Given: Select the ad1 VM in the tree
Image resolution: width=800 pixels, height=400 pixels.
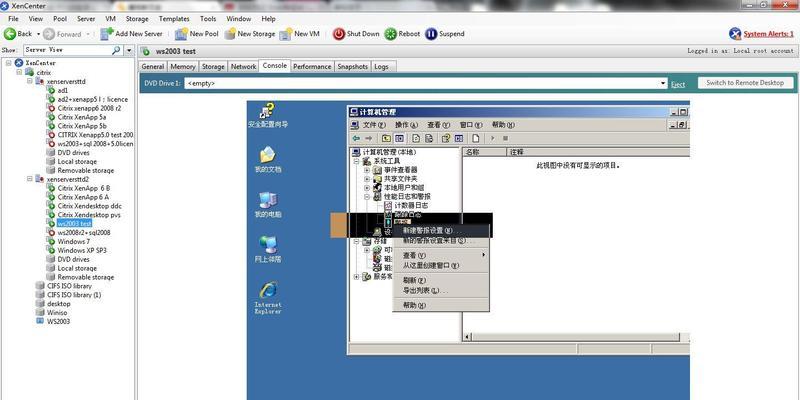Looking at the screenshot, I should [63, 90].
